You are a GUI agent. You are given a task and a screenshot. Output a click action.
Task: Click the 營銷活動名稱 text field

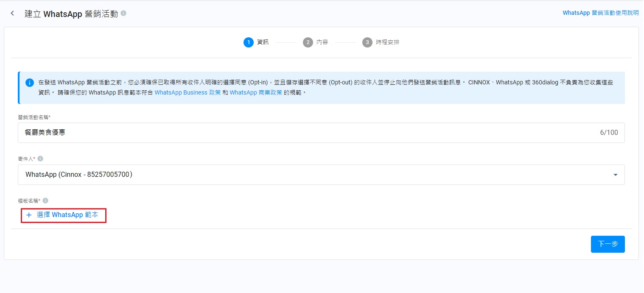[297, 133]
